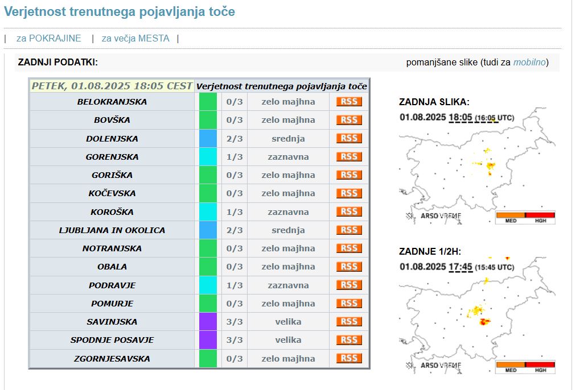This screenshot has height=390, width=588.
Task: Open RSS feed for Ljubljana in okolica
Action: pos(349,230)
